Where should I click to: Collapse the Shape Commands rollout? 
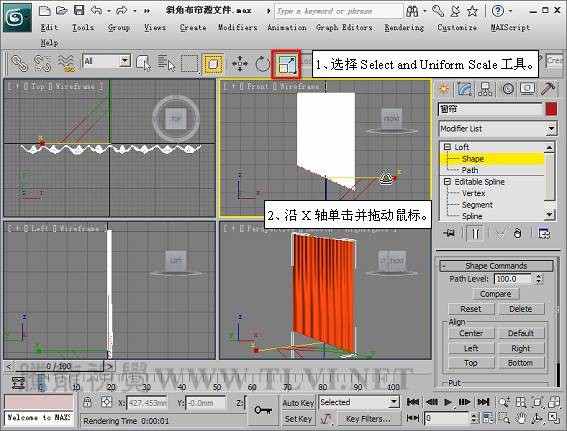pyautogui.click(x=496, y=266)
